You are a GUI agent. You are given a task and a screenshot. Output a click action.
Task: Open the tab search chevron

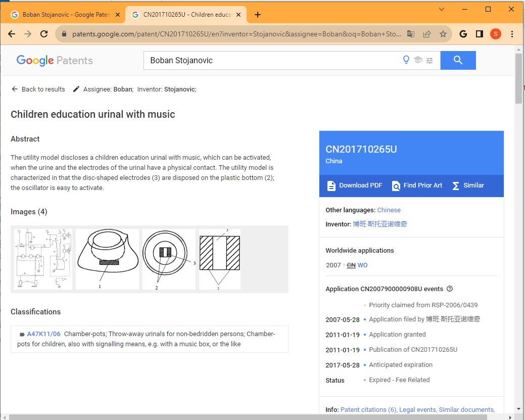point(442,9)
